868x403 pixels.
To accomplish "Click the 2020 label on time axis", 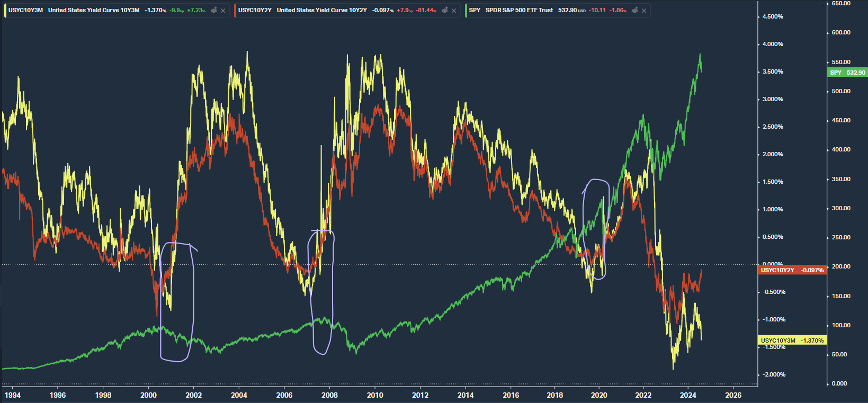I will coord(599,395).
